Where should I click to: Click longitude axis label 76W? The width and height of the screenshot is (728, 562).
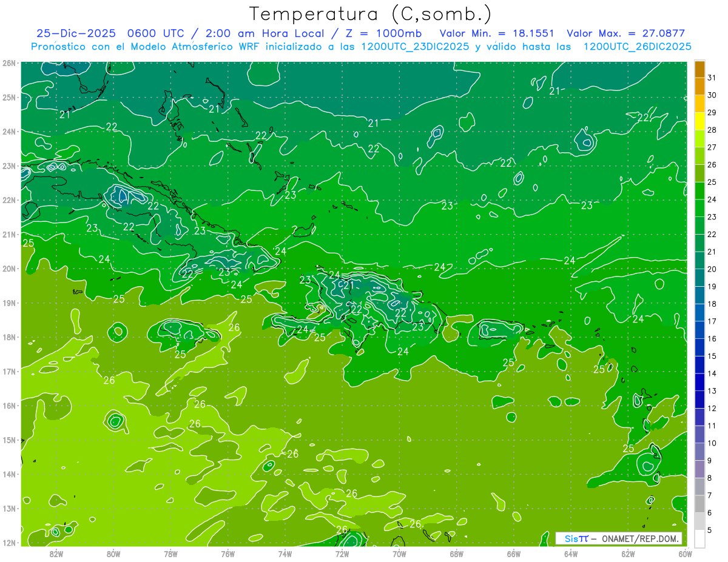(228, 554)
